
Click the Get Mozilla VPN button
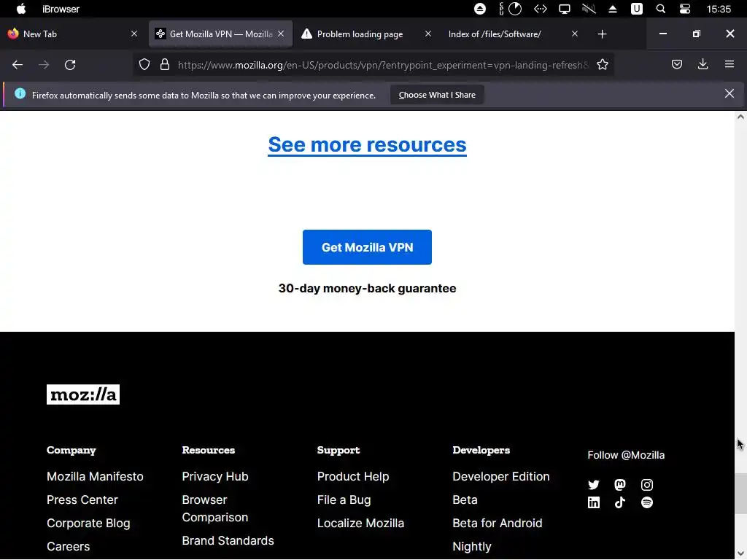pyautogui.click(x=367, y=247)
